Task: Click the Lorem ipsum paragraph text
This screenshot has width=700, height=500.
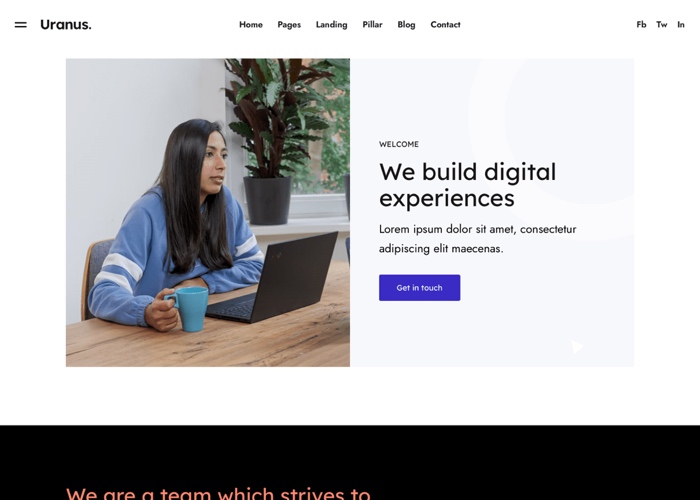Action: pos(477,239)
